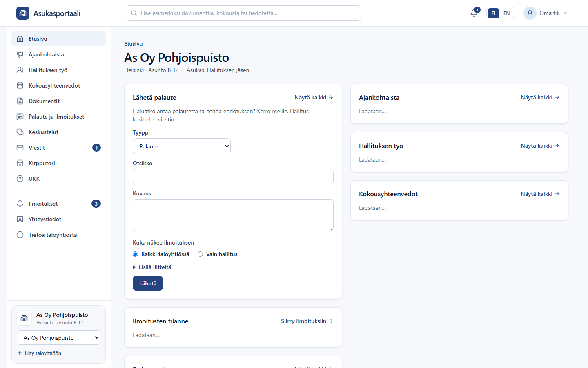Click the Palaute ja ilmoitukset message icon
Viewport: 588px width, 368px height.
pos(20,117)
